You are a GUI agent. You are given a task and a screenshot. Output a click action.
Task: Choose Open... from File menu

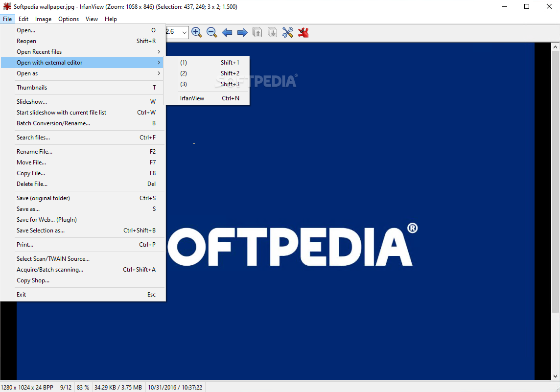click(x=83, y=30)
